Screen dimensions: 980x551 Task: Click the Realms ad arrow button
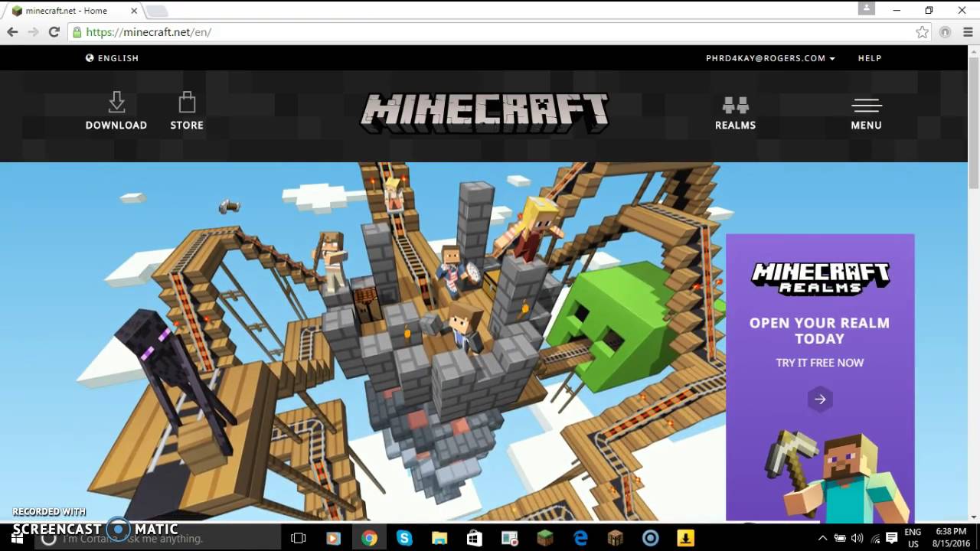click(820, 399)
